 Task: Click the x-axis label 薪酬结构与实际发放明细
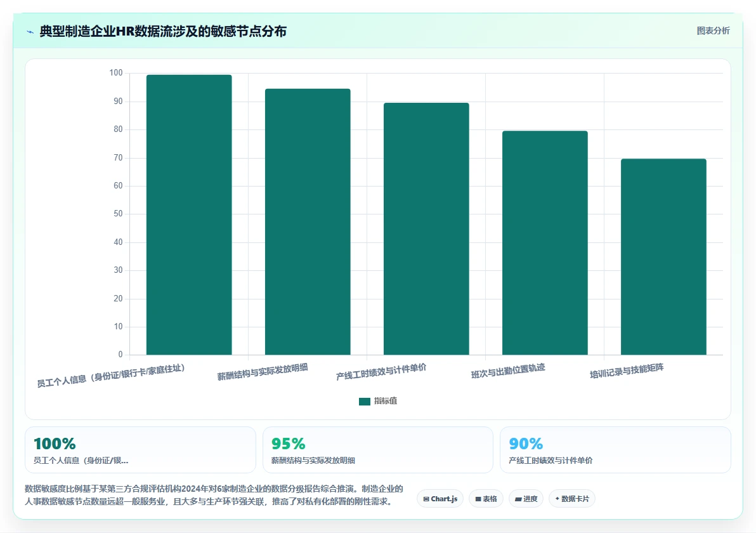263,372
